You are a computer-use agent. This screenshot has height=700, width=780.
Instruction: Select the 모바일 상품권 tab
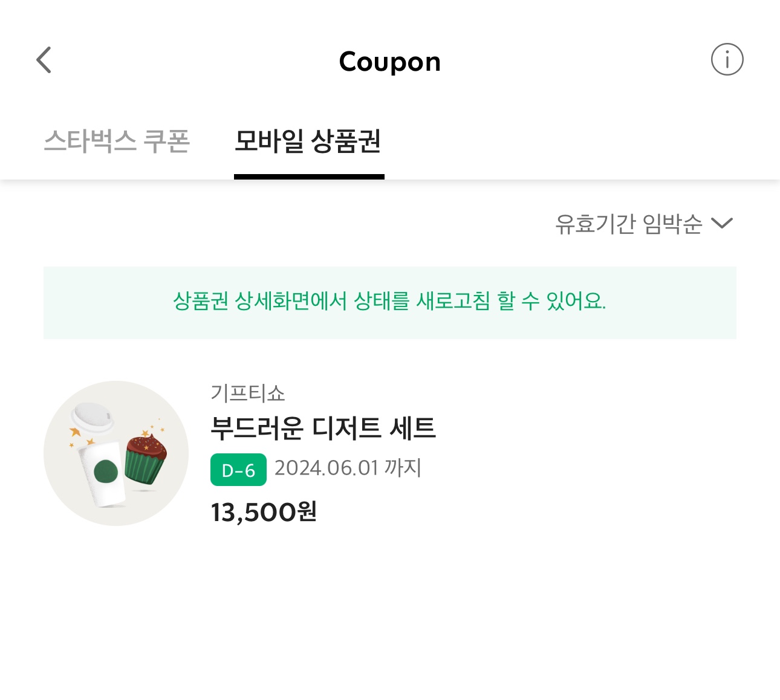pos(308,141)
